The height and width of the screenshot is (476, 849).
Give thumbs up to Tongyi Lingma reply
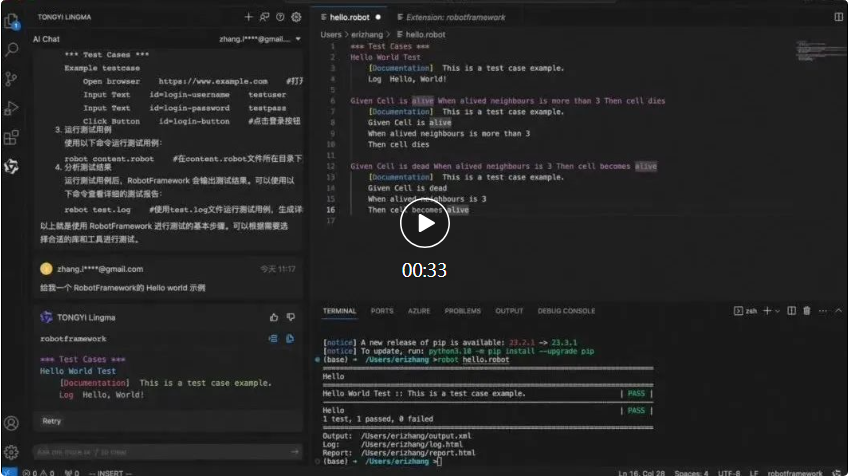click(x=274, y=317)
